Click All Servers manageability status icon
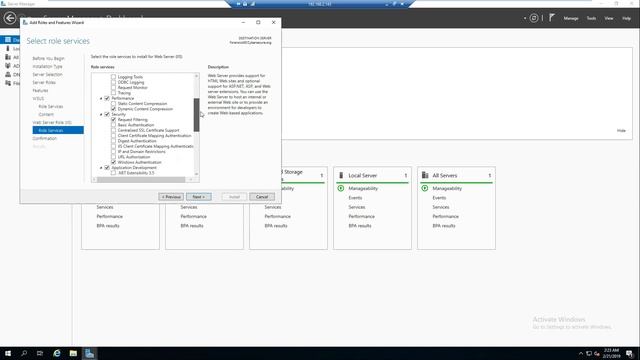The image size is (640, 360). pyautogui.click(x=425, y=188)
